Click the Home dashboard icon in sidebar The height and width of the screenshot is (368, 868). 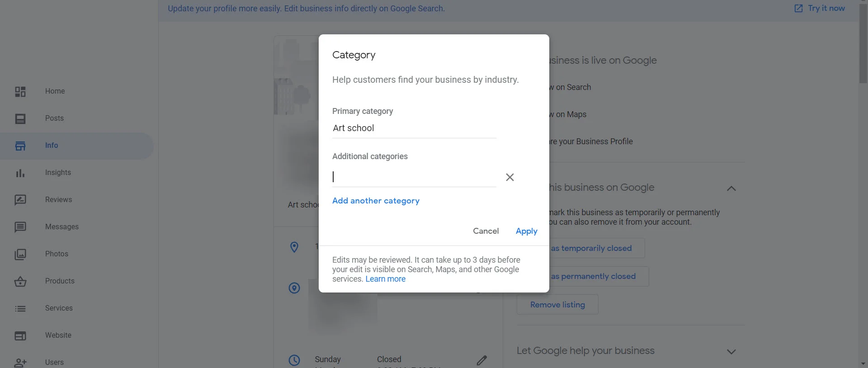click(x=20, y=92)
